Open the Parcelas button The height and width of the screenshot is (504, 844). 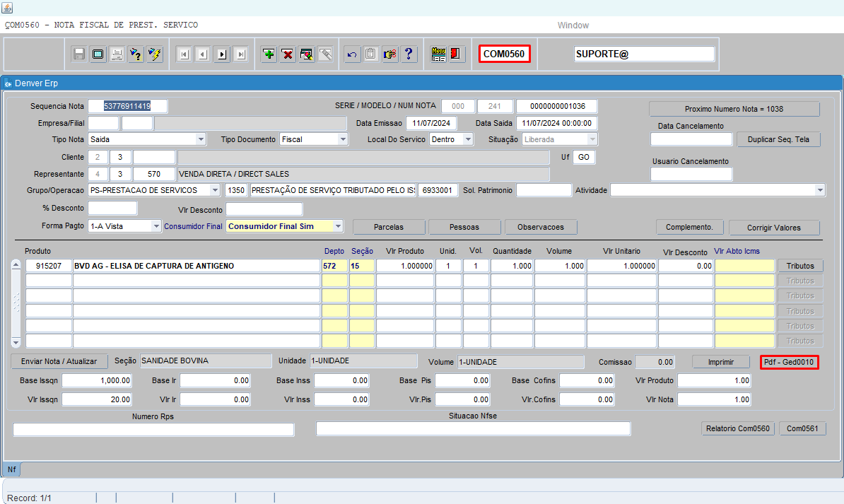tap(389, 227)
